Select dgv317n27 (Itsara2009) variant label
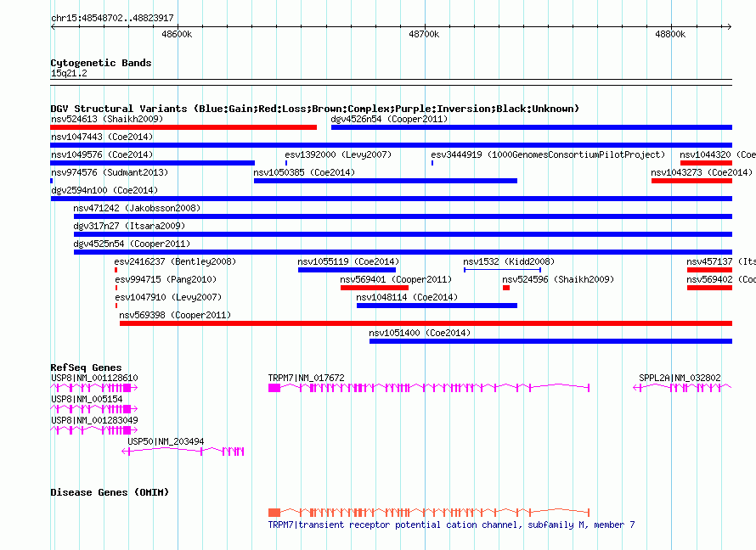Screen dimensions: 756x550 pyautogui.click(x=129, y=226)
